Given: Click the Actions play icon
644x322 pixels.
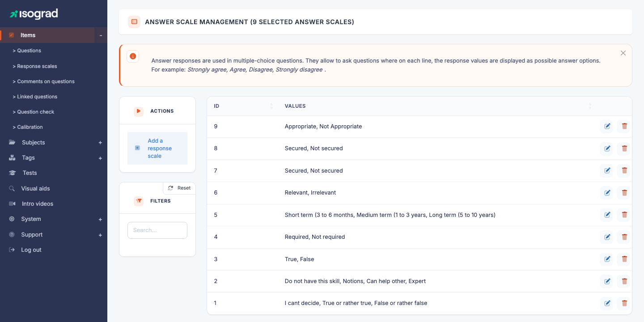Looking at the screenshot, I should [x=139, y=111].
